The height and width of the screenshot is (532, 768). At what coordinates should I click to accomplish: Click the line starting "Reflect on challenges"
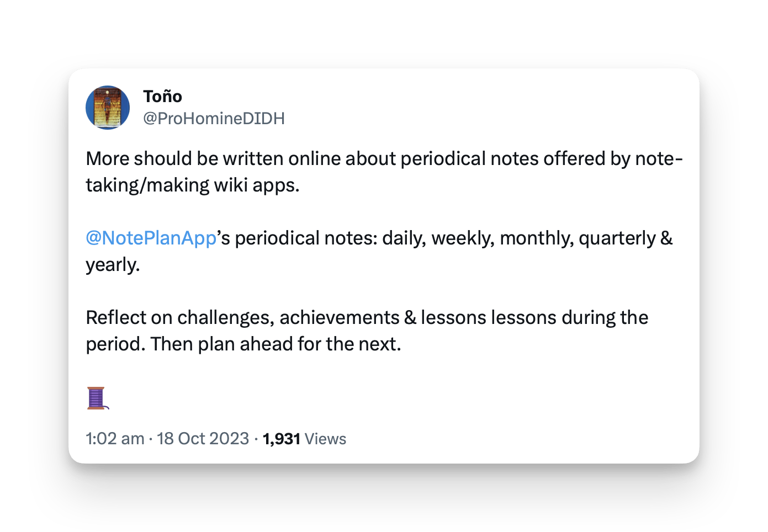[367, 318]
